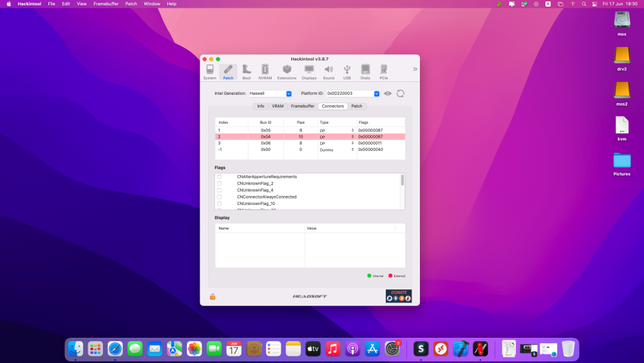Click the Bus ID column header
Screen dimensions: 644x363
point(266,123)
